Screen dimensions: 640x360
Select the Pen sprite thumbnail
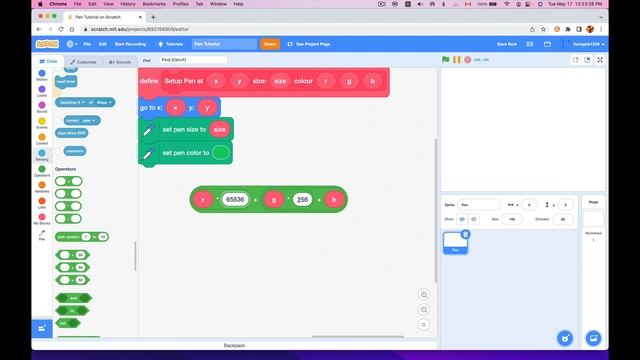[x=455, y=242]
